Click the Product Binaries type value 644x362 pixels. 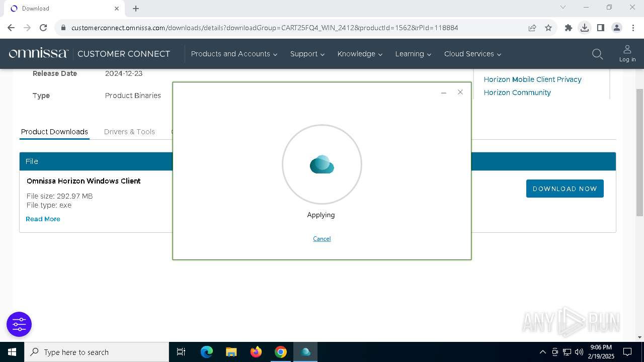[133, 96]
